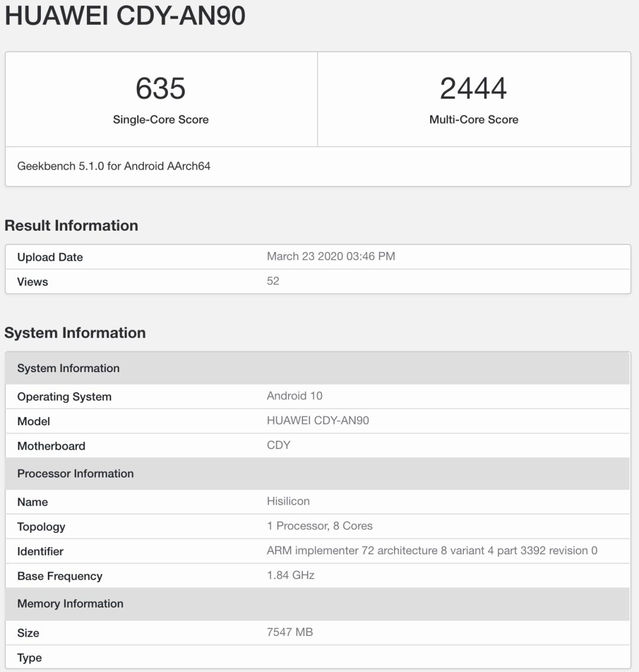Image resolution: width=639 pixels, height=672 pixels.
Task: Click the HUAWEI CDY-AN90 page title
Action: click(x=125, y=16)
